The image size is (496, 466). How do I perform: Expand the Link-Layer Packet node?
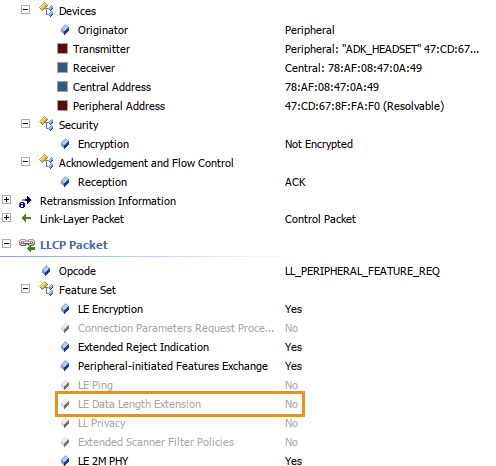[x=6, y=218]
